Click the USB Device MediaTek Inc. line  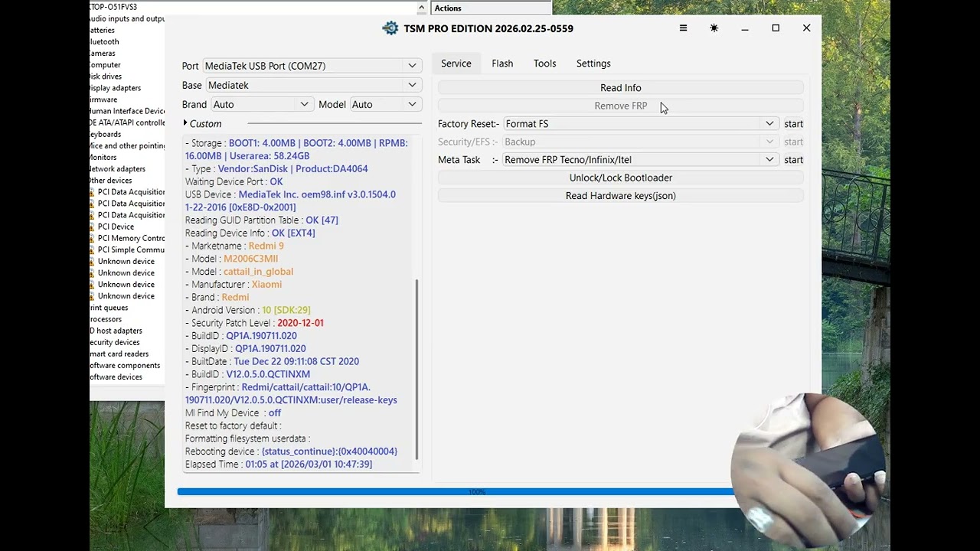(290, 201)
